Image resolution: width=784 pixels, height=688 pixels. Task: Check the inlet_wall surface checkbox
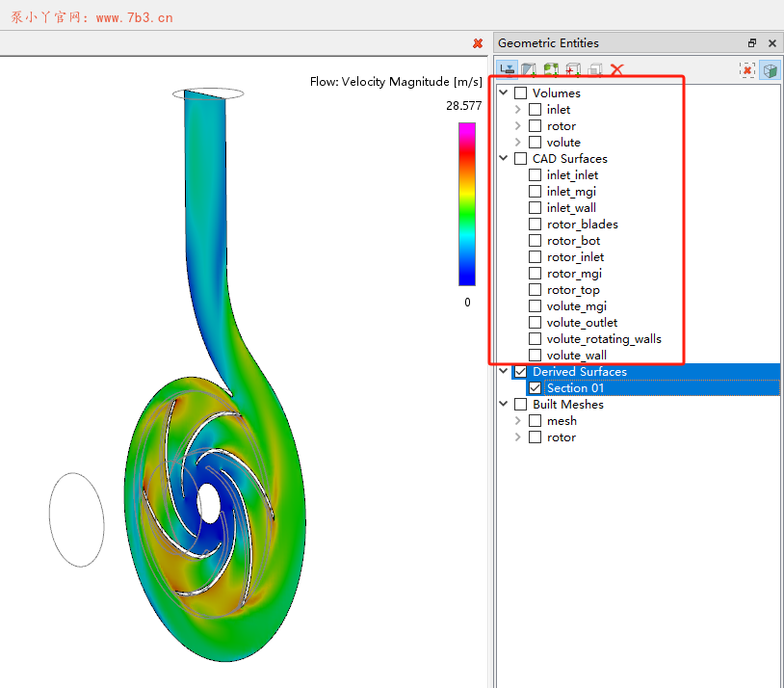click(535, 207)
